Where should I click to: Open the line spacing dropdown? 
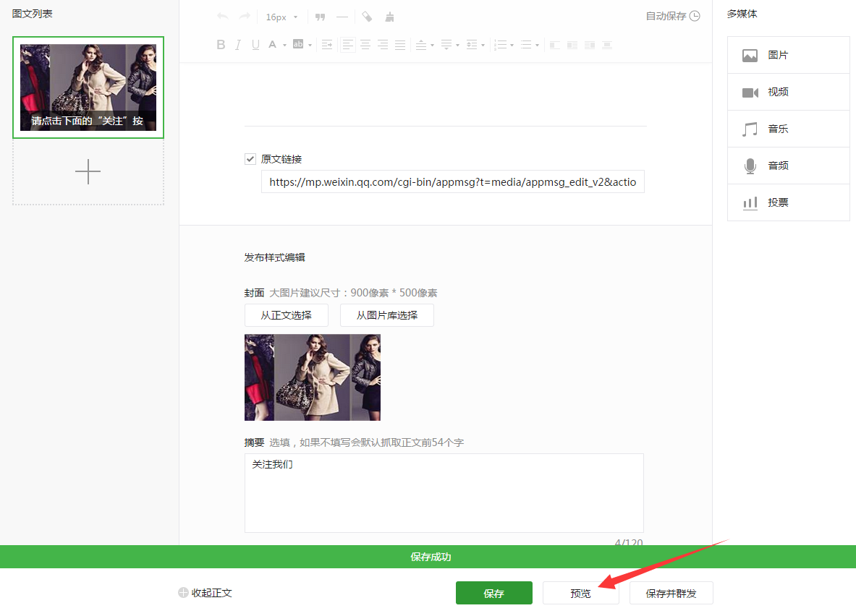pyautogui.click(x=483, y=46)
